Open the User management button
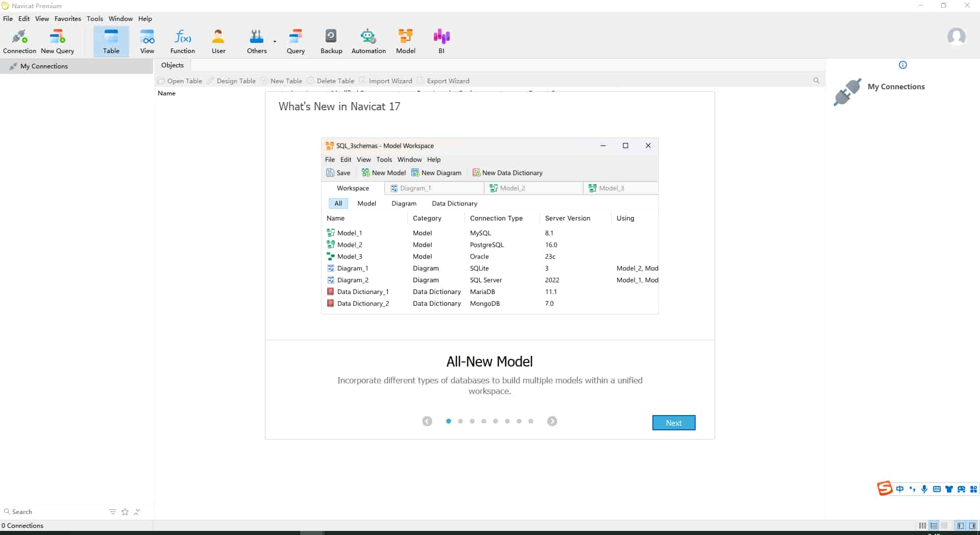The width and height of the screenshot is (980, 535). [218, 41]
